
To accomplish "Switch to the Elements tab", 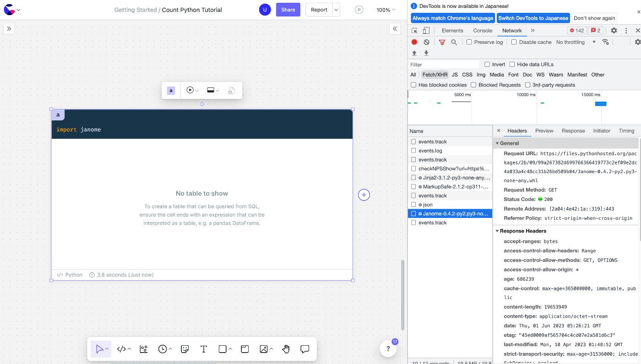I will pyautogui.click(x=452, y=31).
